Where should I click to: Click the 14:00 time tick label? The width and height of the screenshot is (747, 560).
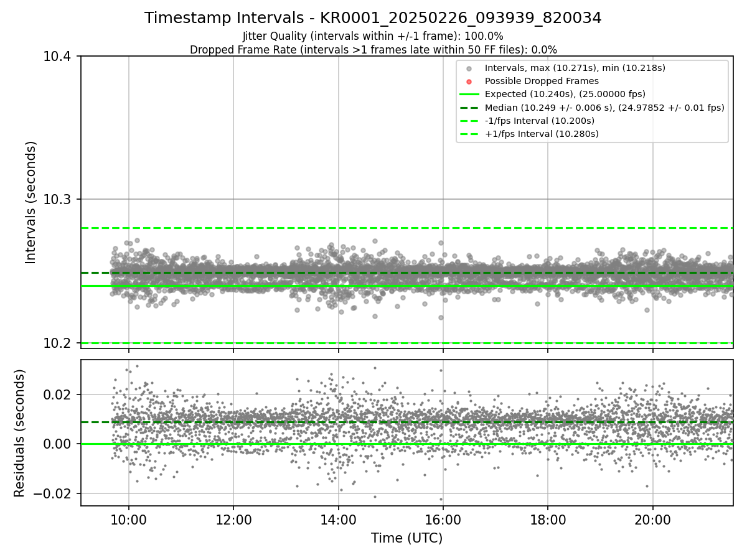(x=338, y=519)
